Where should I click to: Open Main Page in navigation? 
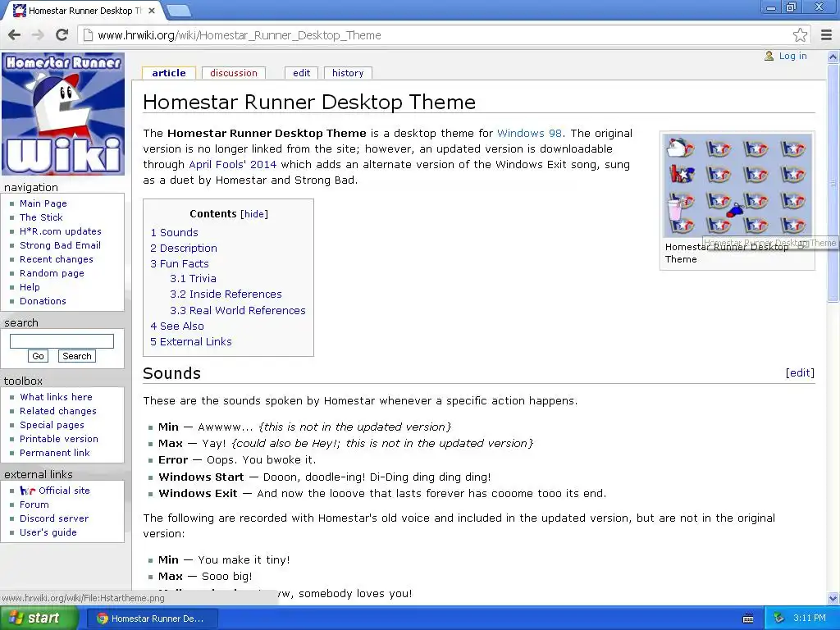(43, 203)
